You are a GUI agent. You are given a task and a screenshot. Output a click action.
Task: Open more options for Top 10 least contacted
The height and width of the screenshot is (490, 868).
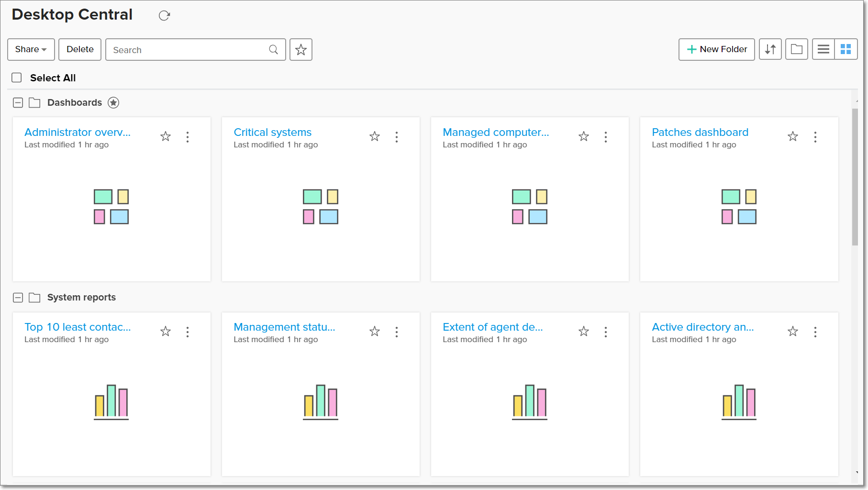pyautogui.click(x=188, y=332)
